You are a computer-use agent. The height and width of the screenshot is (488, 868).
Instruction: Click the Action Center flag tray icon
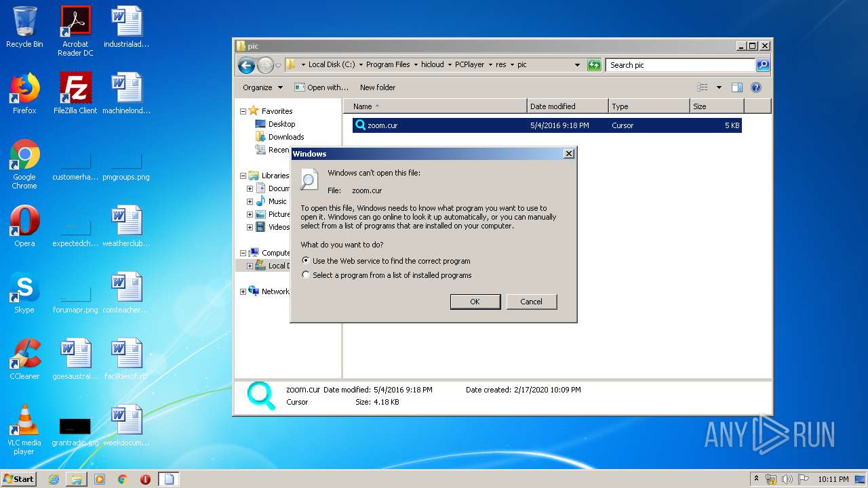click(804, 479)
